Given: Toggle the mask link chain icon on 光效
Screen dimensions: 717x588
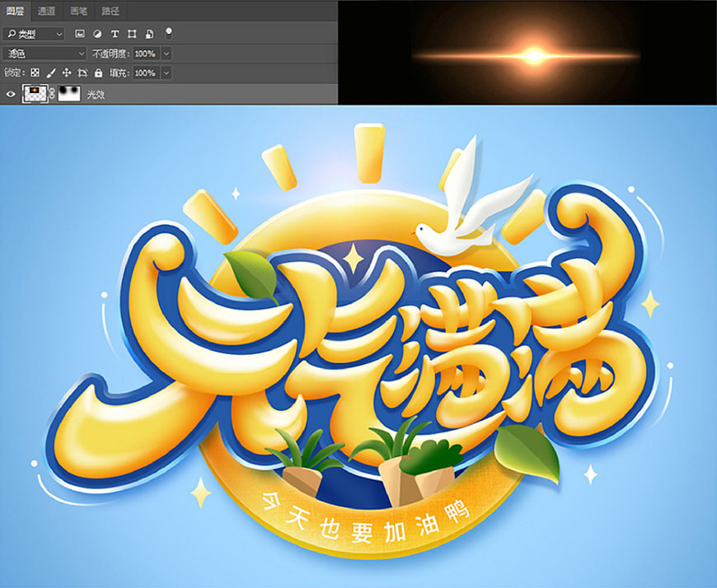Looking at the screenshot, I should point(52,94).
